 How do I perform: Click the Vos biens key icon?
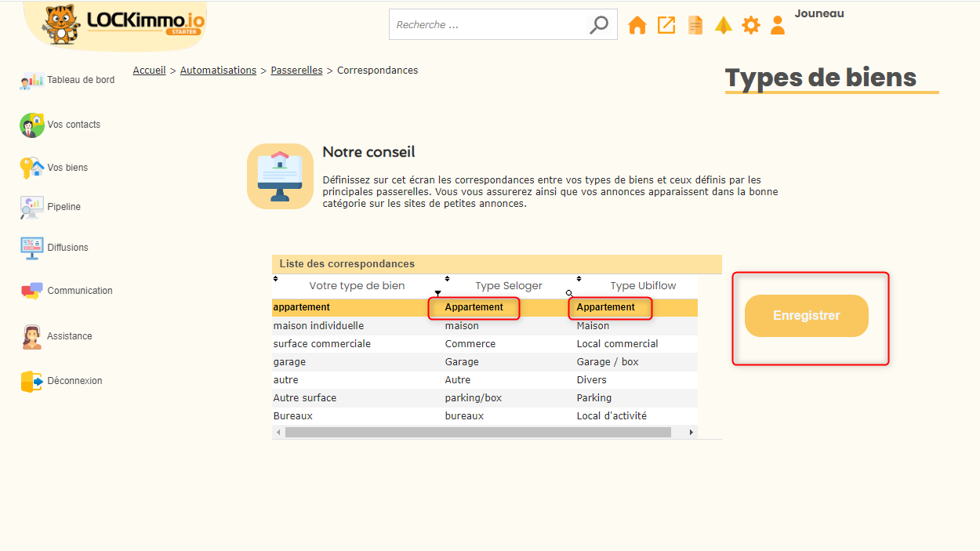[x=31, y=168]
